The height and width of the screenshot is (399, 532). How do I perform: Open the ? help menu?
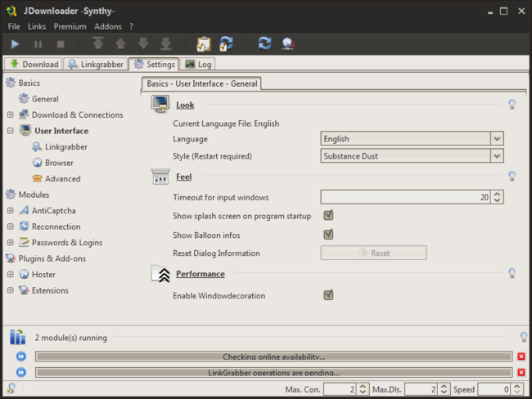pyautogui.click(x=131, y=26)
